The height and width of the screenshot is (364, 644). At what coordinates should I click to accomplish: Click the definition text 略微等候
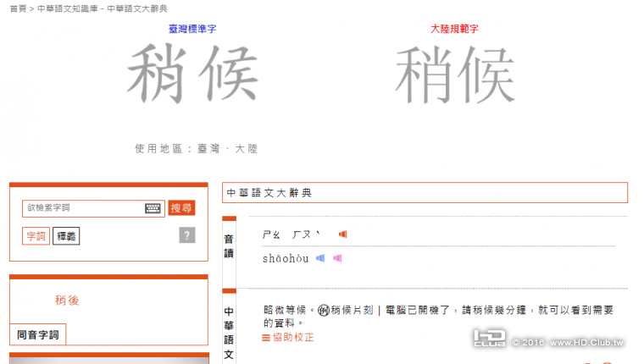285,310
